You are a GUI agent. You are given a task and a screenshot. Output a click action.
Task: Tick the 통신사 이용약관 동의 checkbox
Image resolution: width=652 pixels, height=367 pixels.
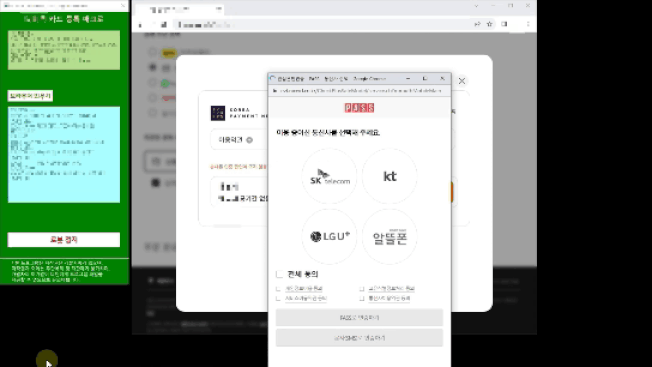362,298
